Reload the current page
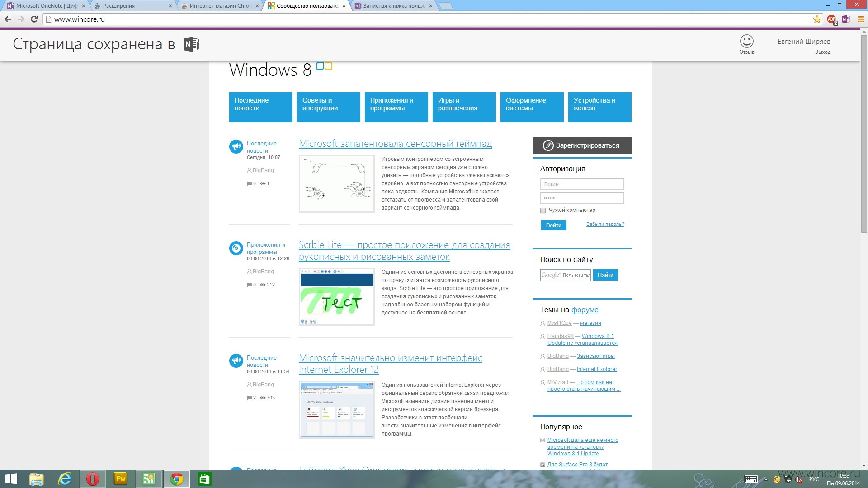The image size is (868, 488). [34, 19]
